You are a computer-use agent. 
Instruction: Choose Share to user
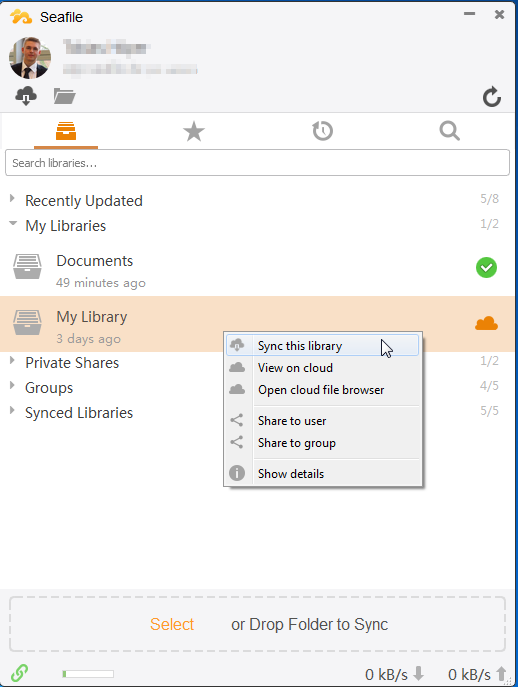point(323,421)
